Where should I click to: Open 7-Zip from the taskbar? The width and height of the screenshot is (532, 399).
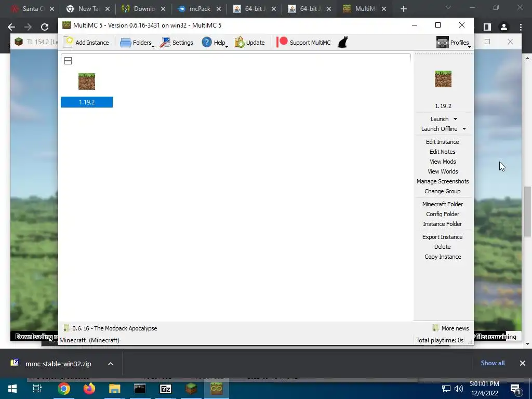click(166, 389)
